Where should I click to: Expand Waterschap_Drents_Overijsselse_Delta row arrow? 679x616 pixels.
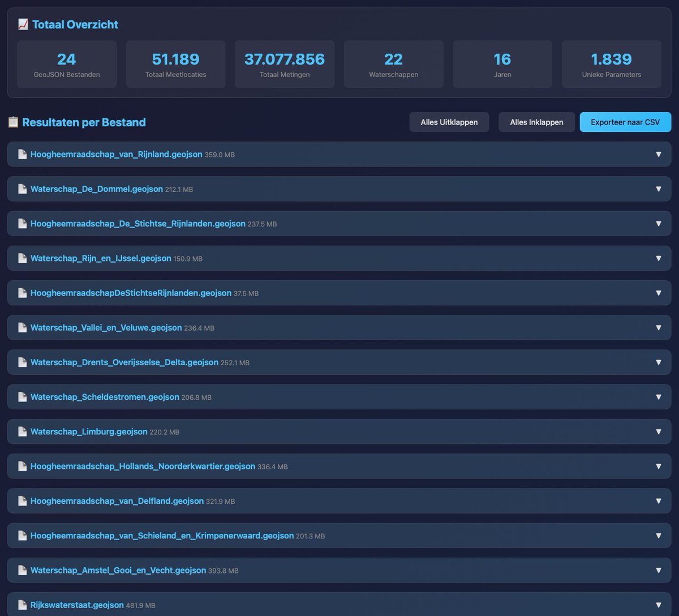coord(658,362)
